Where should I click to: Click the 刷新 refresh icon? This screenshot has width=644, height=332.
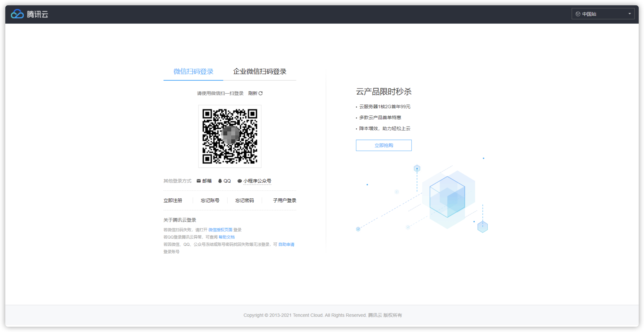tap(261, 93)
